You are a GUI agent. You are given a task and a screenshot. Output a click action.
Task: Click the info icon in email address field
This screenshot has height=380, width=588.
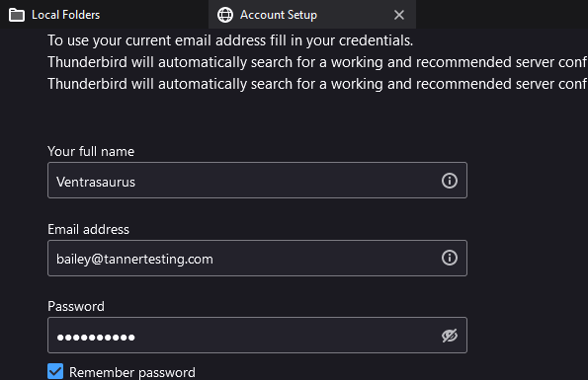click(x=450, y=258)
